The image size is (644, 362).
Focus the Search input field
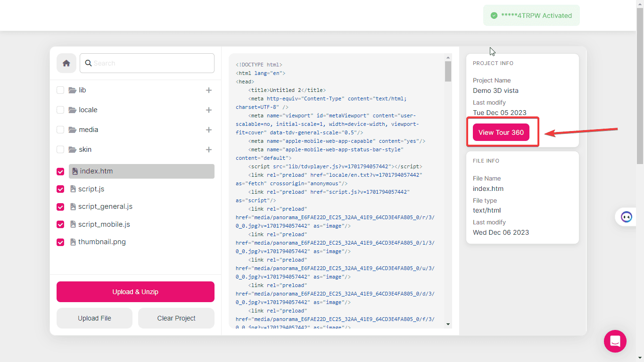point(147,63)
